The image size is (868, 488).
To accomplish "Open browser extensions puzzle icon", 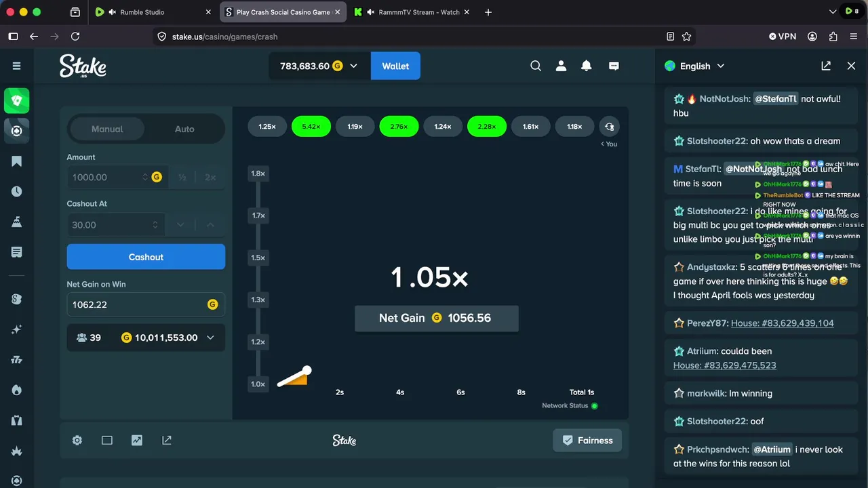I will click(833, 37).
